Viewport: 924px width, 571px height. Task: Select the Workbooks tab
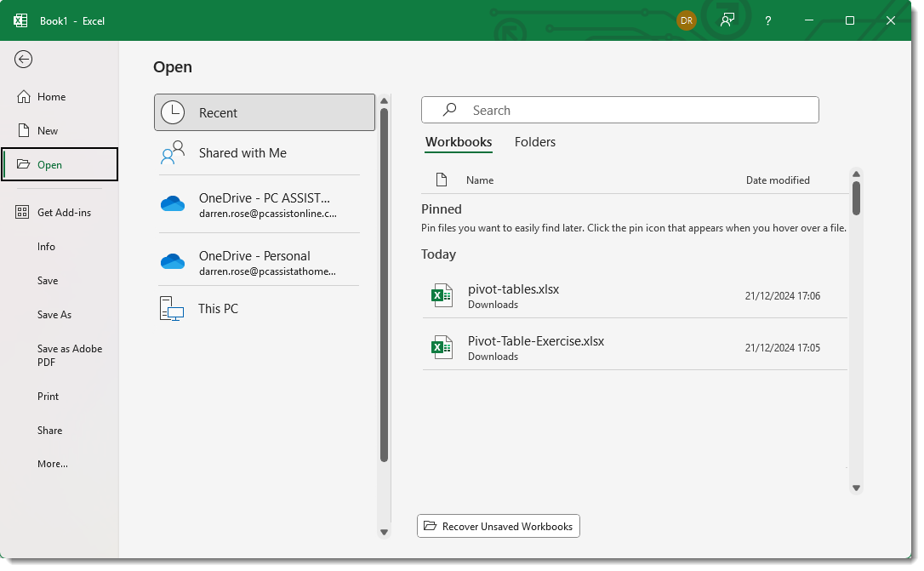[x=459, y=142]
